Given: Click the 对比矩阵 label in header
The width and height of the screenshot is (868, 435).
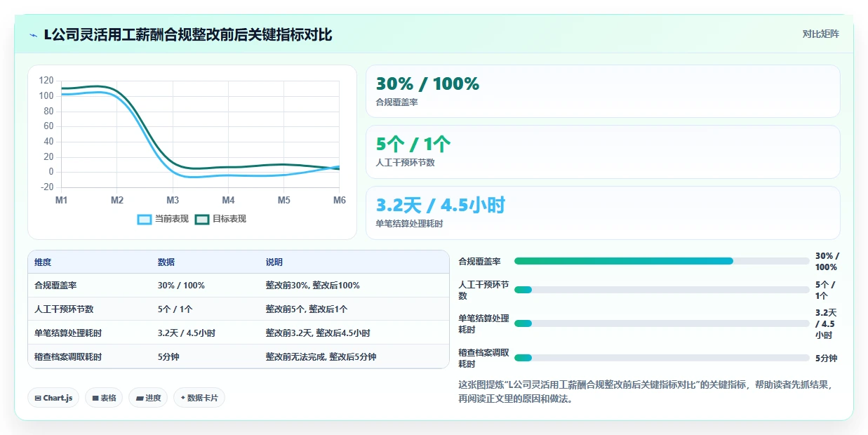Looking at the screenshot, I should coord(820,34).
